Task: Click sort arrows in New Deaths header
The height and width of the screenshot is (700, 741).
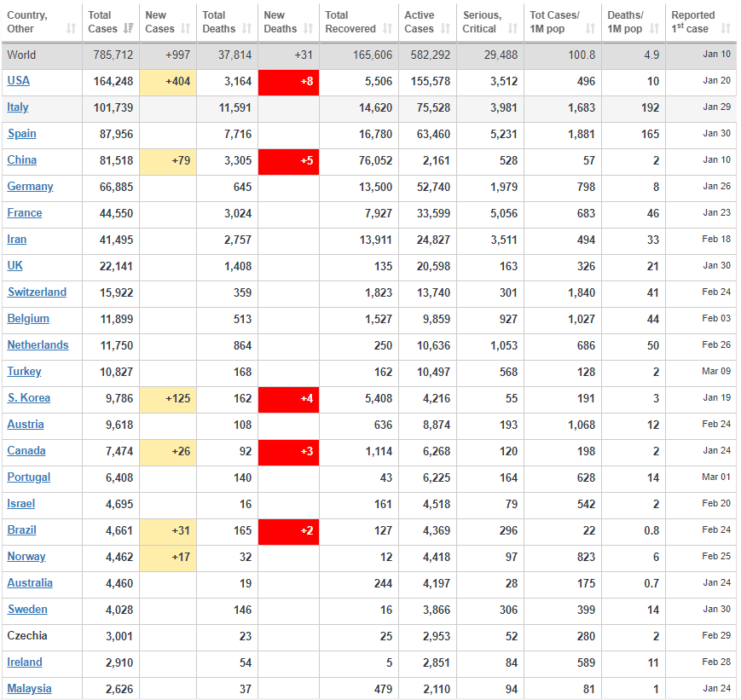Action: click(307, 29)
